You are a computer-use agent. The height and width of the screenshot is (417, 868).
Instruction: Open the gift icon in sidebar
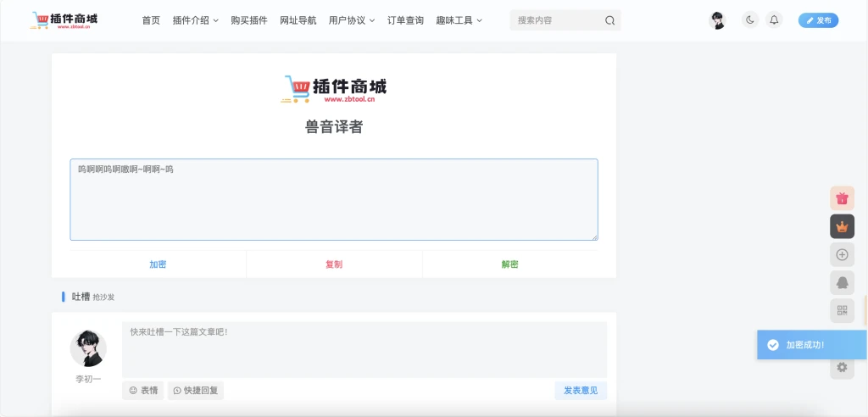click(x=842, y=198)
